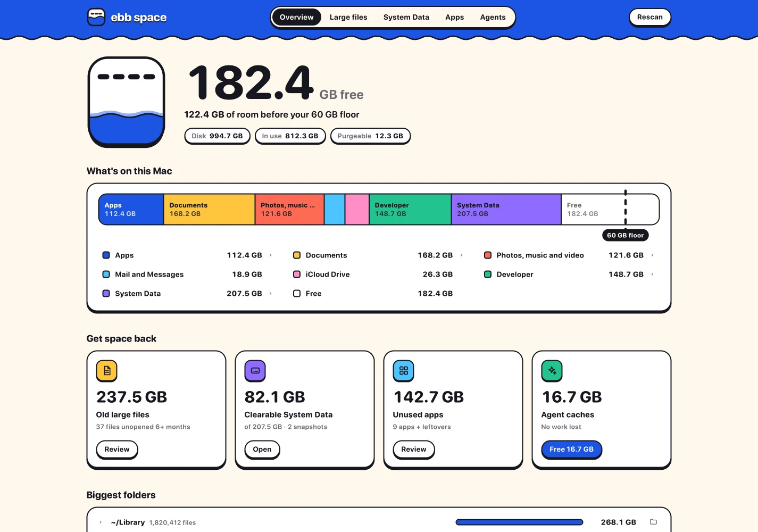The width and height of the screenshot is (758, 532).
Task: Switch to the Large files tab
Action: point(348,17)
